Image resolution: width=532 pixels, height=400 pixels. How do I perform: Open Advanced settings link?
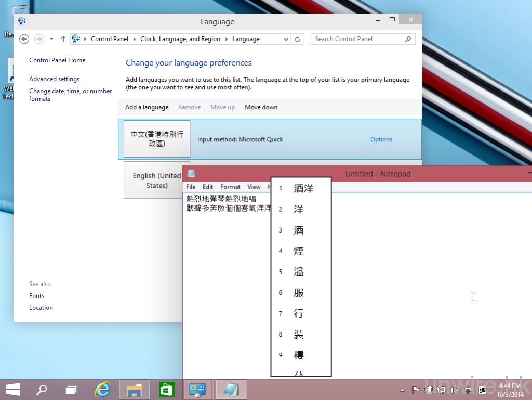click(x=54, y=79)
